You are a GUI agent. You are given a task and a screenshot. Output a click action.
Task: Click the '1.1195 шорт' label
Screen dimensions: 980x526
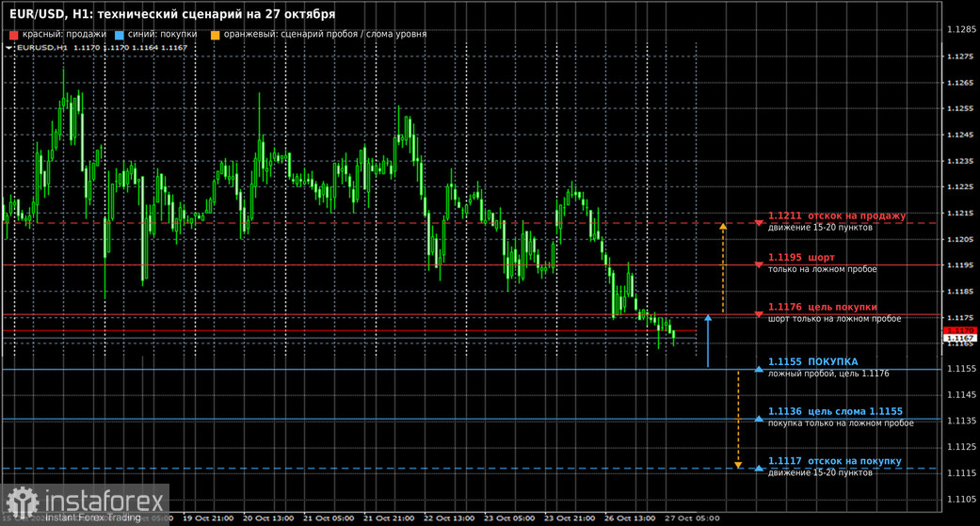[x=801, y=258]
